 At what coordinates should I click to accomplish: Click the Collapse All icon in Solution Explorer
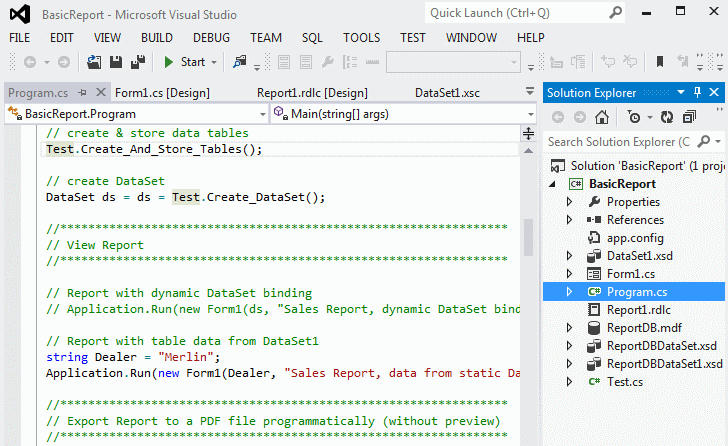(689, 117)
